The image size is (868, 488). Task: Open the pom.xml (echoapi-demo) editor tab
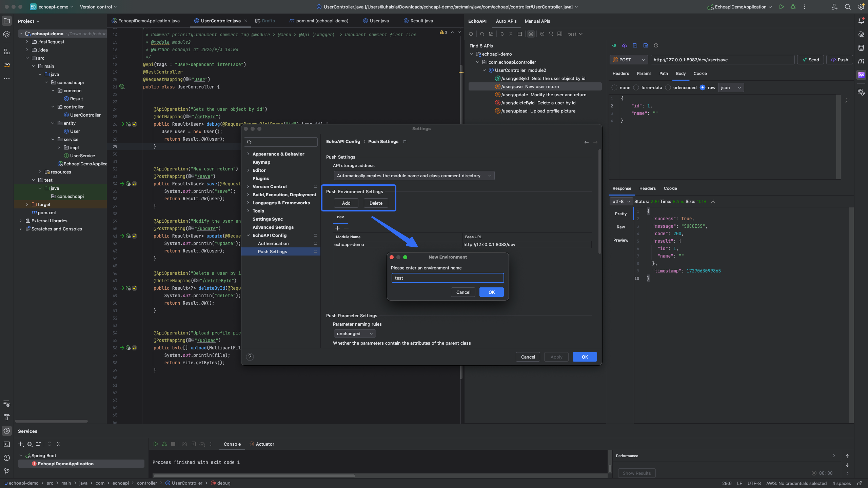(319, 21)
